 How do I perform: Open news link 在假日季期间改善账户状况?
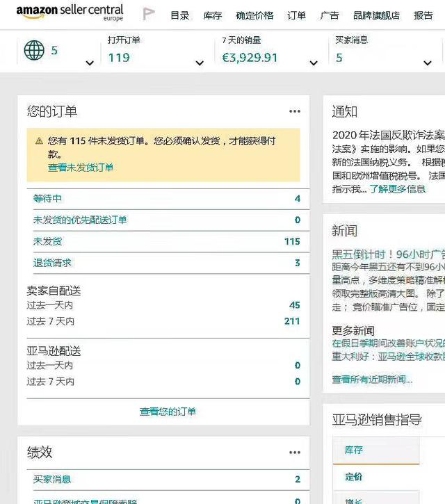[x=389, y=343]
